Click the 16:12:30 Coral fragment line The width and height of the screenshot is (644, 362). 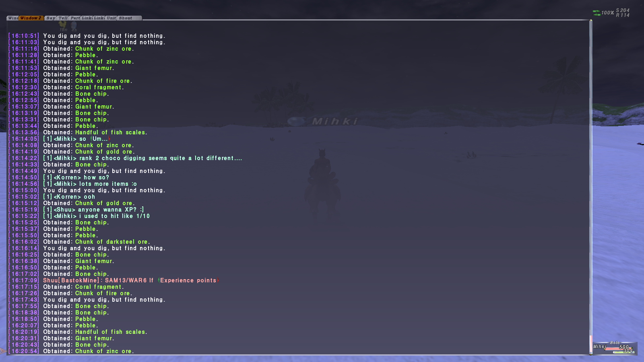[66, 87]
